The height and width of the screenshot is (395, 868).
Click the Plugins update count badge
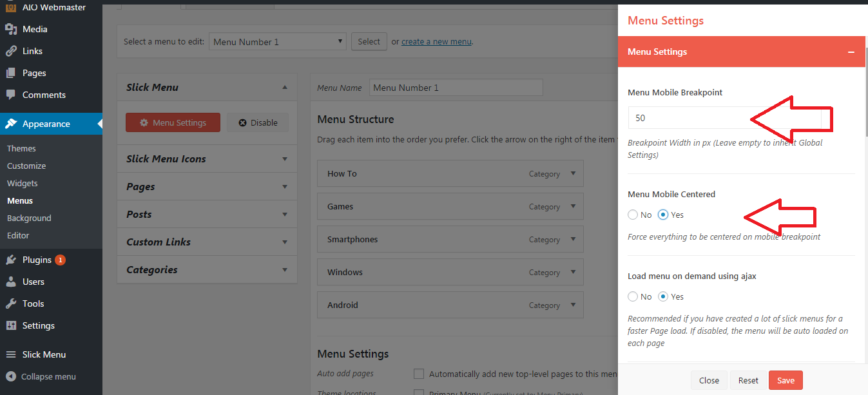(x=60, y=260)
